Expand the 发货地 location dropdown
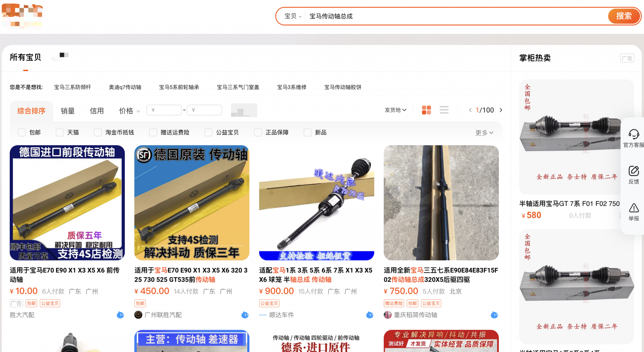644x352 pixels. tap(395, 110)
